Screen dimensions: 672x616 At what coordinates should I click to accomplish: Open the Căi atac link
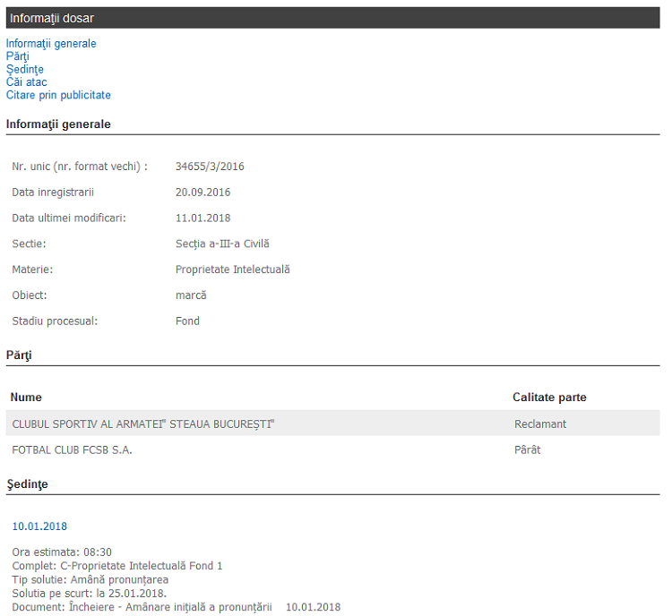[x=27, y=82]
